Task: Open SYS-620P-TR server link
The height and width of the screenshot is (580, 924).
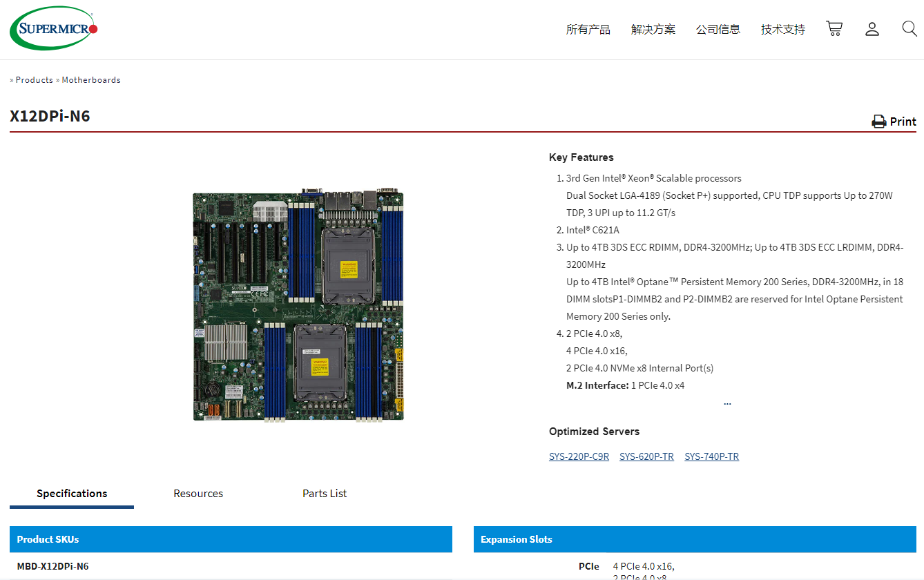Action: pyautogui.click(x=646, y=456)
